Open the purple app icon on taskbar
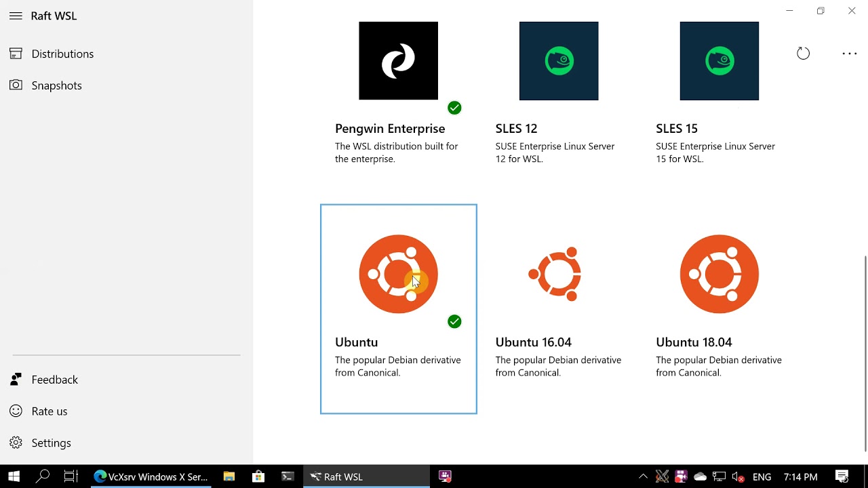868x488 pixels. coord(445,476)
